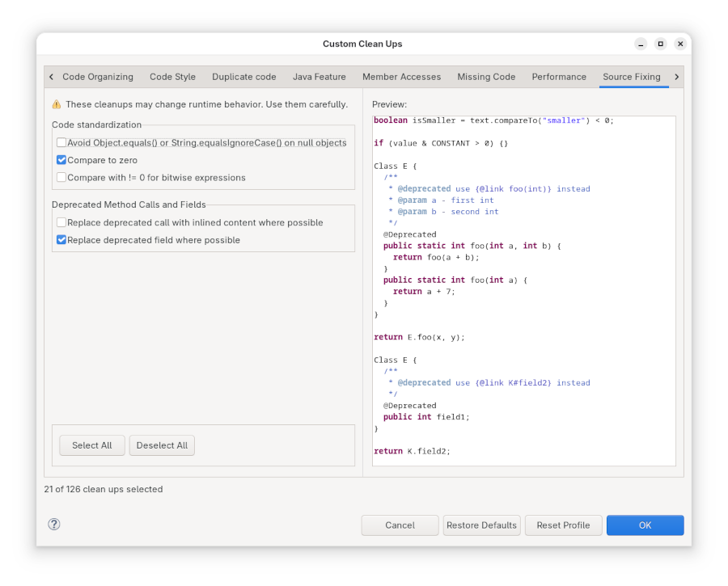The width and height of the screenshot is (728, 586).
Task: Click the Deselect All button
Action: tap(162, 445)
